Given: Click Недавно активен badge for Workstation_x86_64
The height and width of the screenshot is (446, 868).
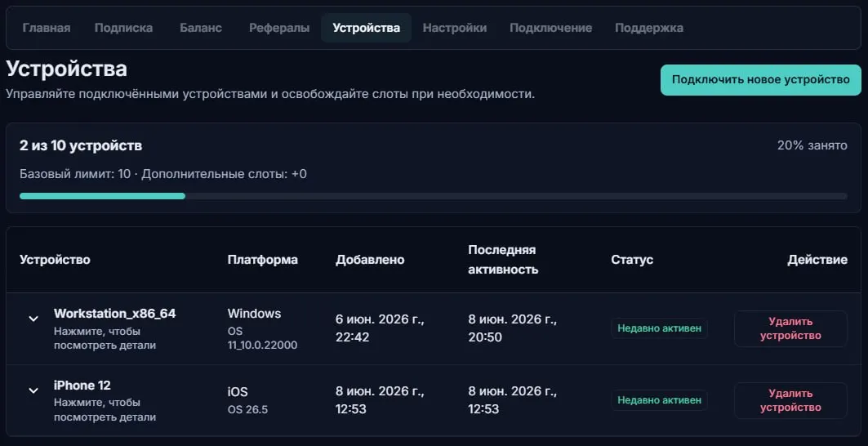Looking at the screenshot, I should point(659,328).
